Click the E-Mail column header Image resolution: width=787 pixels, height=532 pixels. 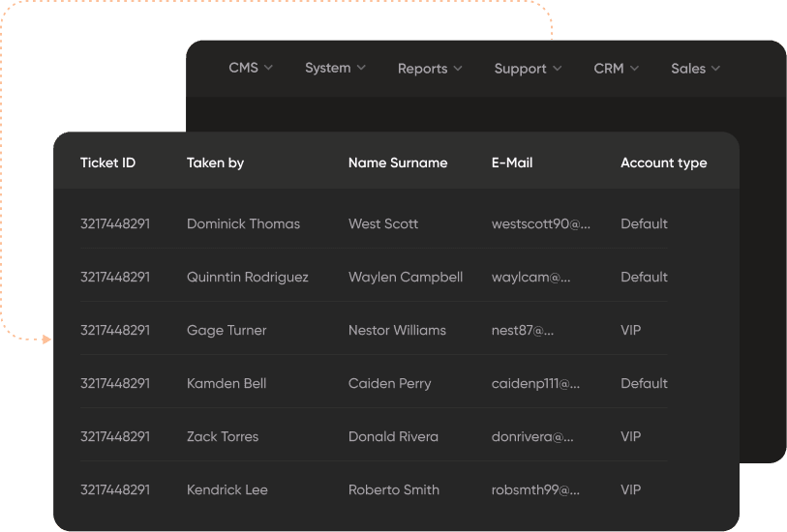(x=512, y=163)
